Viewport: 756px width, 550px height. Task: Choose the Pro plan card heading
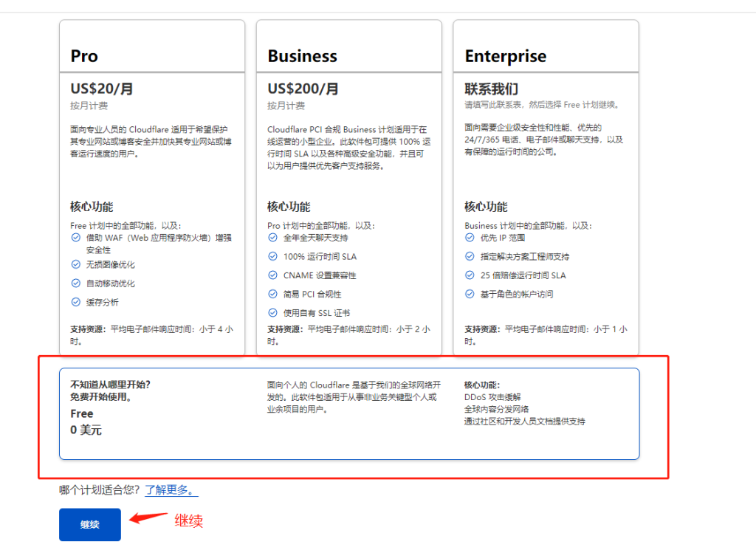tap(84, 56)
